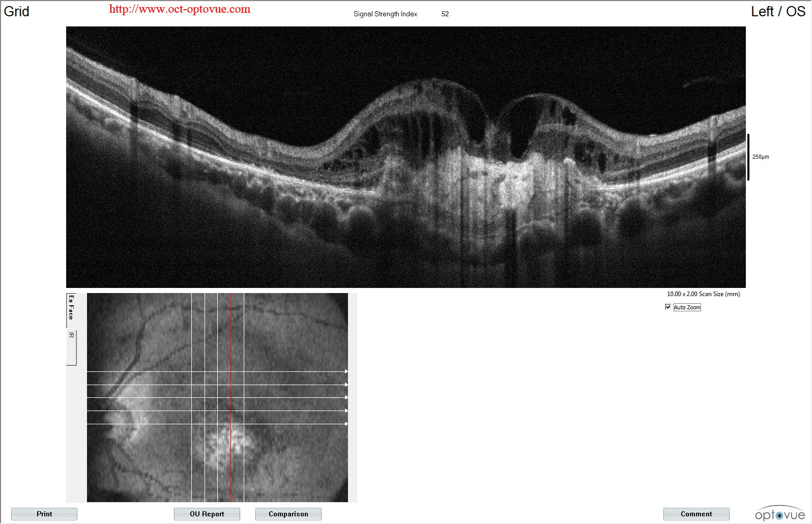Switch to the En Face tab
The width and height of the screenshot is (812, 524).
click(71, 310)
